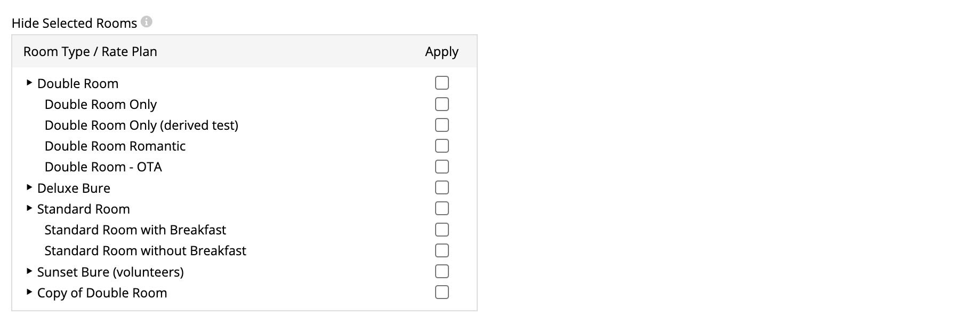Click the info icon beside Hide Selected Rooms
This screenshot has height=330, width=980.
pos(146,22)
